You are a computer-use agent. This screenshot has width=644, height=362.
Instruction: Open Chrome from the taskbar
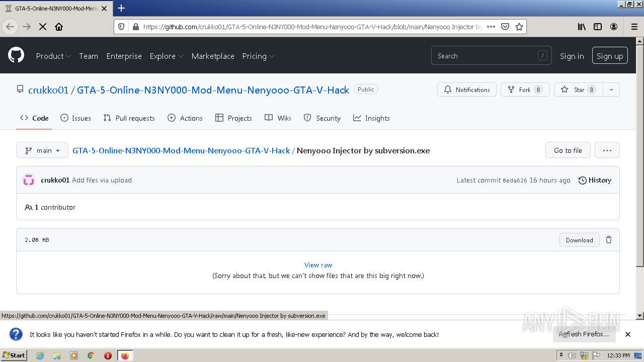(x=91, y=355)
